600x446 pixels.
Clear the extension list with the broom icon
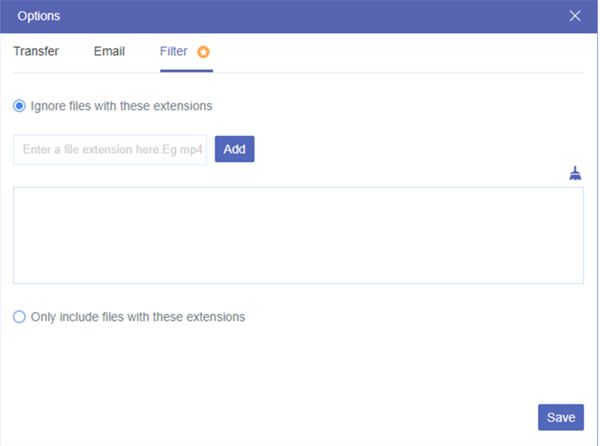click(575, 174)
